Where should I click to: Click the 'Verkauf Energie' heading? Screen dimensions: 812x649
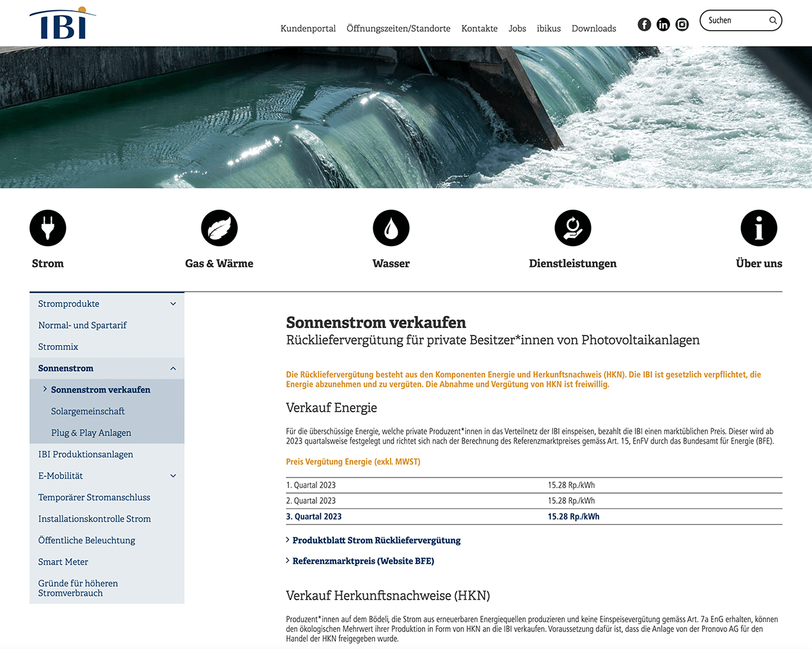(331, 408)
